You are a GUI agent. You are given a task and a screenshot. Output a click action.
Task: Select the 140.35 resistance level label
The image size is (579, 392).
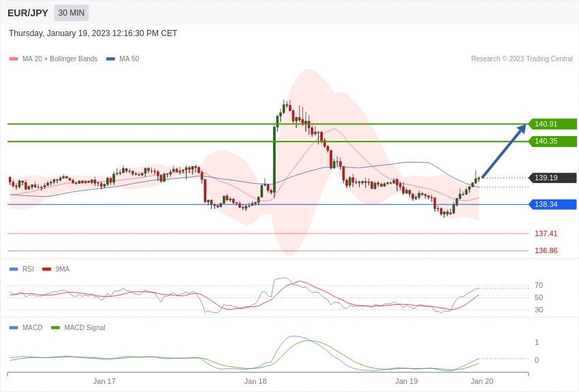tap(553, 142)
